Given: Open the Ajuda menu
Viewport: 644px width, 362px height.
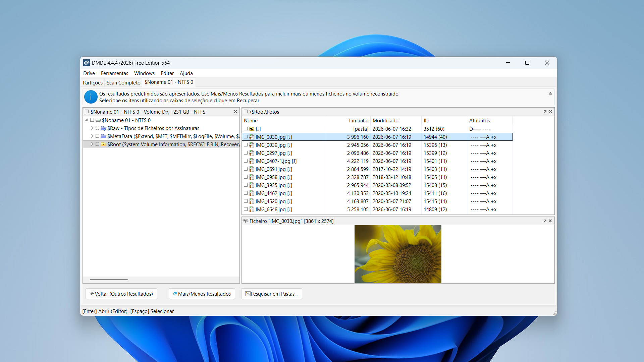Looking at the screenshot, I should pyautogui.click(x=186, y=73).
